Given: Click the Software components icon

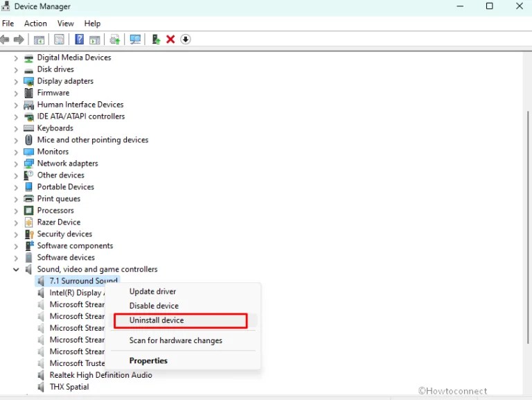Looking at the screenshot, I should (x=30, y=245).
